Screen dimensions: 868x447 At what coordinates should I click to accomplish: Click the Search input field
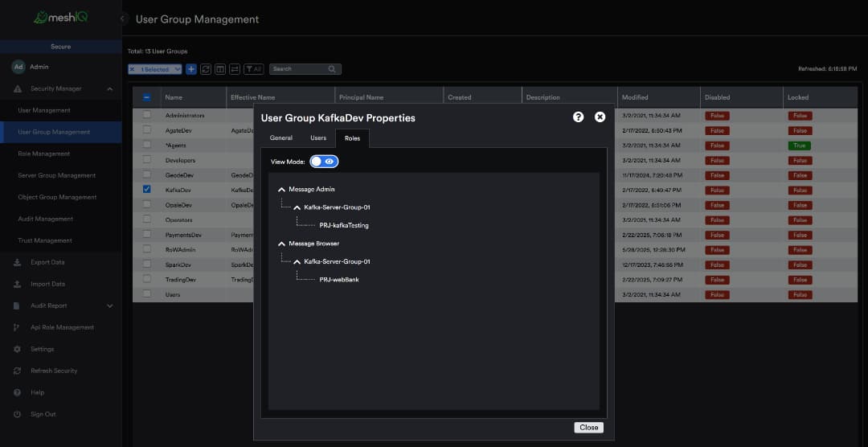click(x=299, y=69)
